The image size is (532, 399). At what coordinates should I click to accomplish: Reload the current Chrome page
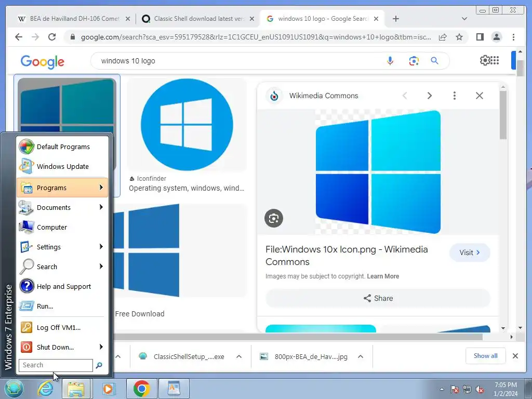tap(52, 37)
